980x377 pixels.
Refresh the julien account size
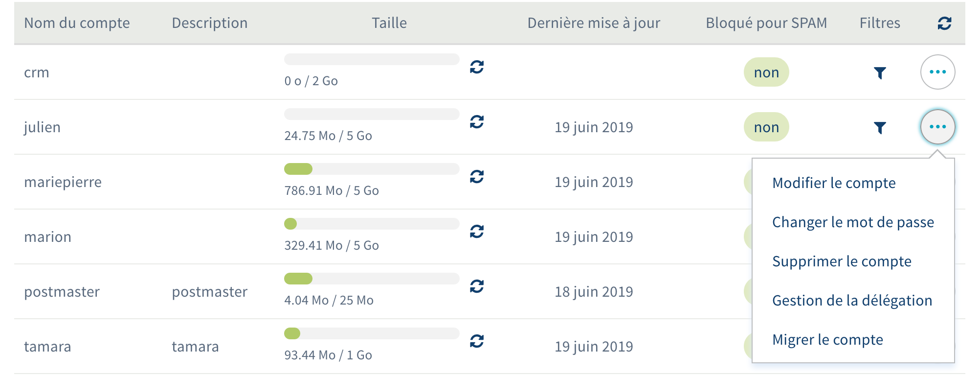(x=477, y=121)
